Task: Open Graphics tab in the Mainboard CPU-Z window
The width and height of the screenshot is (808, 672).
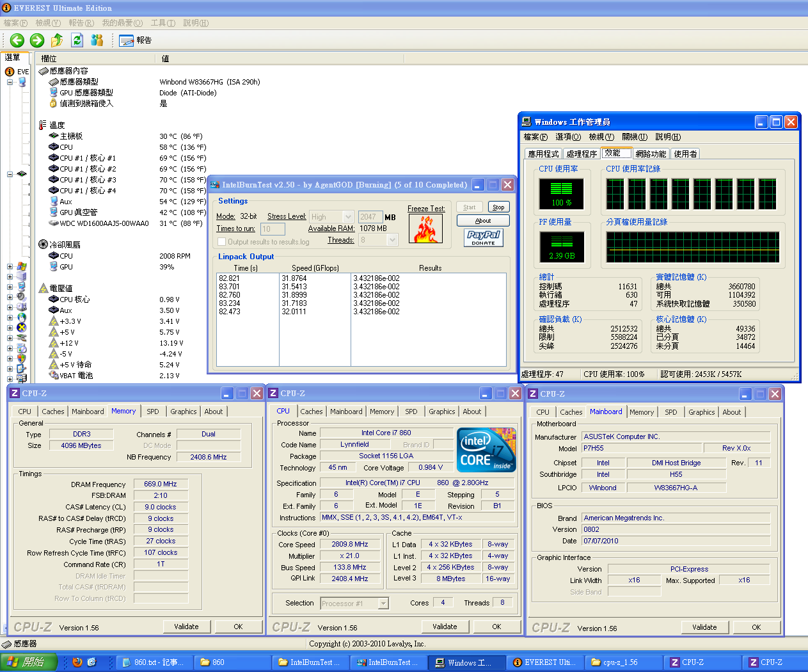Action: (x=702, y=412)
